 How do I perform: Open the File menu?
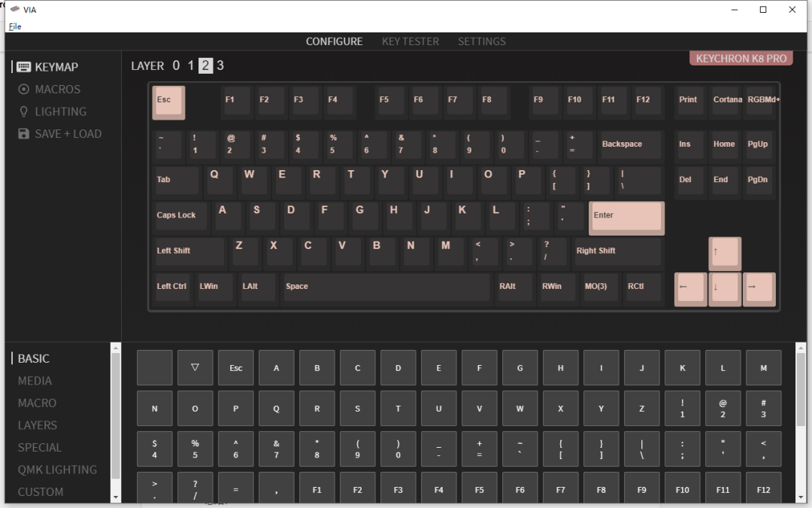click(x=15, y=26)
